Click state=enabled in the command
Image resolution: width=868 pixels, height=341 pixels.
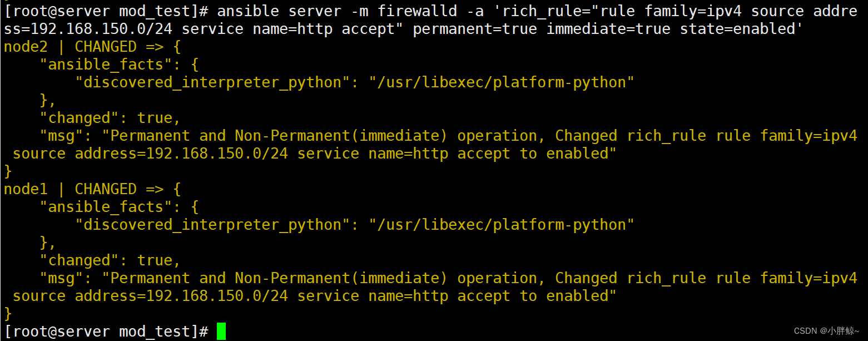tap(737, 29)
